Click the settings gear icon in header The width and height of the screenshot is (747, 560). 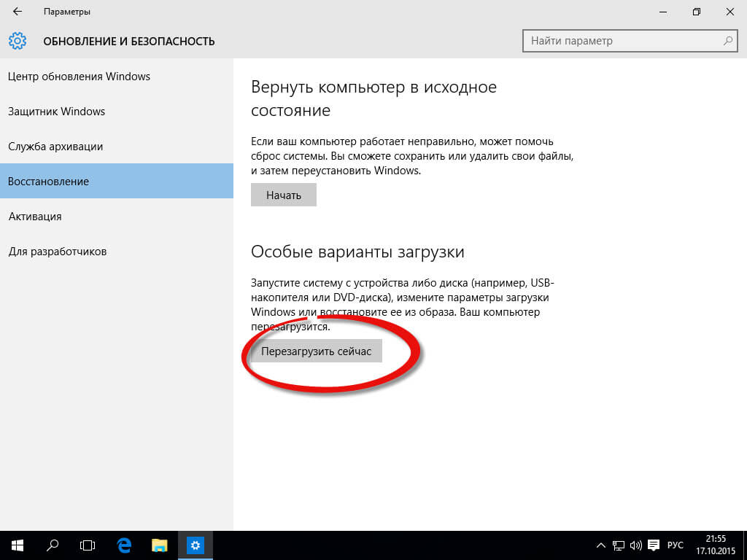(x=18, y=41)
